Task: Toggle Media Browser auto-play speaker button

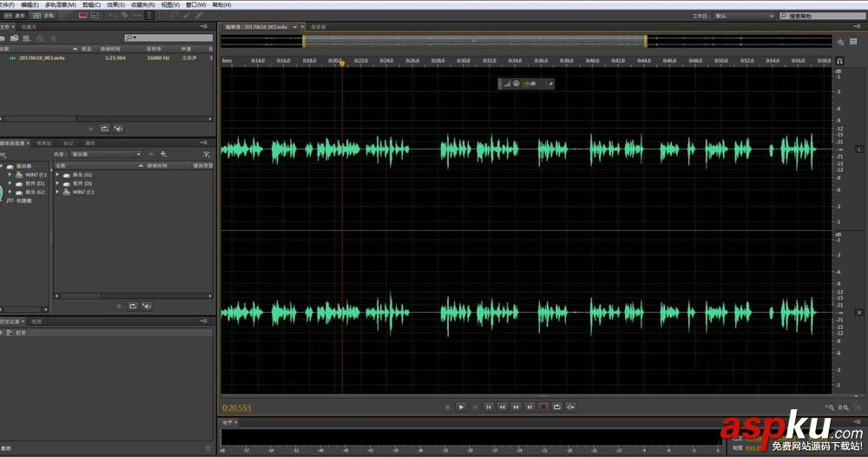Action: 147,307
